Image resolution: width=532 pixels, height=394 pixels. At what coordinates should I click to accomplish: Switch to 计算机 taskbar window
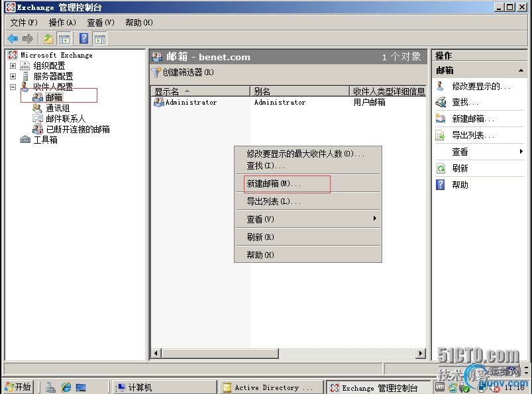[x=165, y=387]
